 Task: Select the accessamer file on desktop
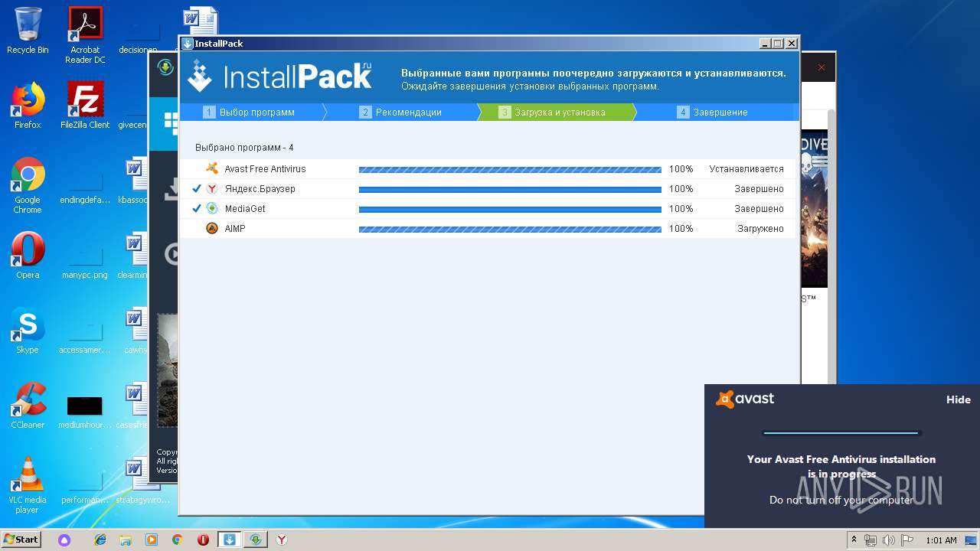click(85, 335)
